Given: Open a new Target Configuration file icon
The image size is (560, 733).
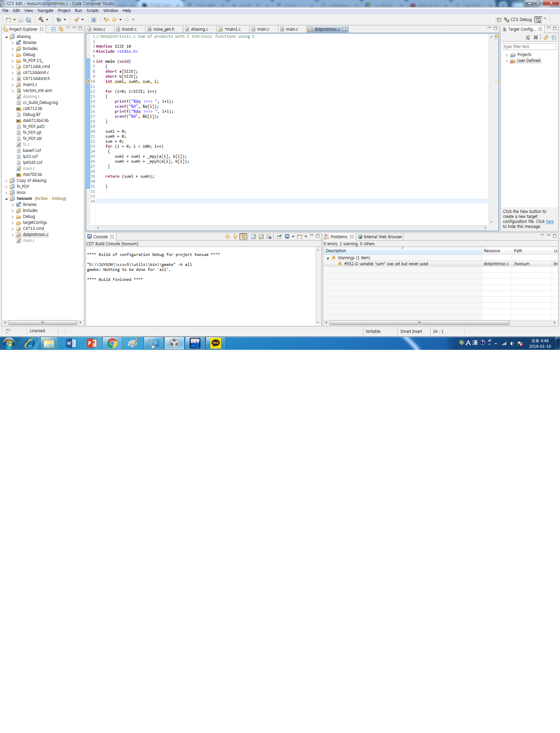Looking at the screenshot, I should [528, 37].
